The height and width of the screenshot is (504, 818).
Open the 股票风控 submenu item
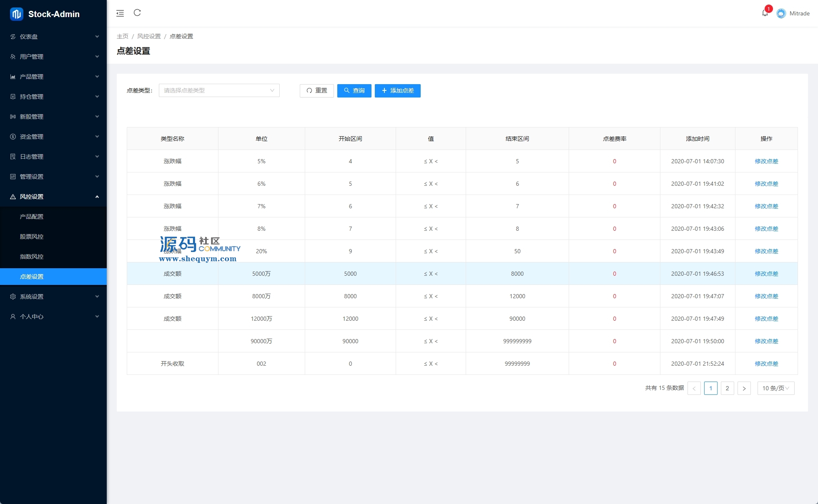[x=32, y=237]
